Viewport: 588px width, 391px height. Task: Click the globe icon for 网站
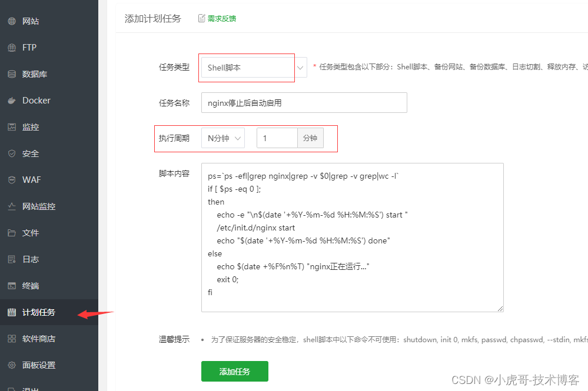pyautogui.click(x=12, y=21)
